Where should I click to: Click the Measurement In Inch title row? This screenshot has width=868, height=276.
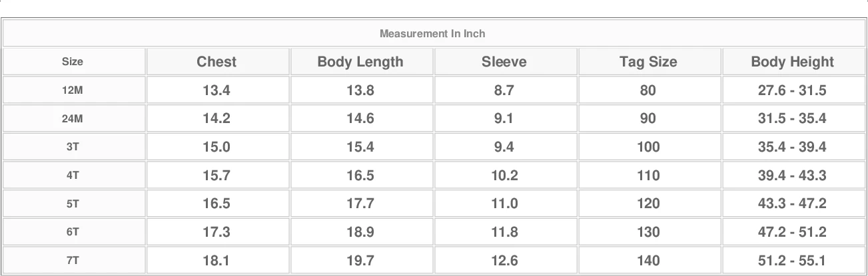click(433, 33)
